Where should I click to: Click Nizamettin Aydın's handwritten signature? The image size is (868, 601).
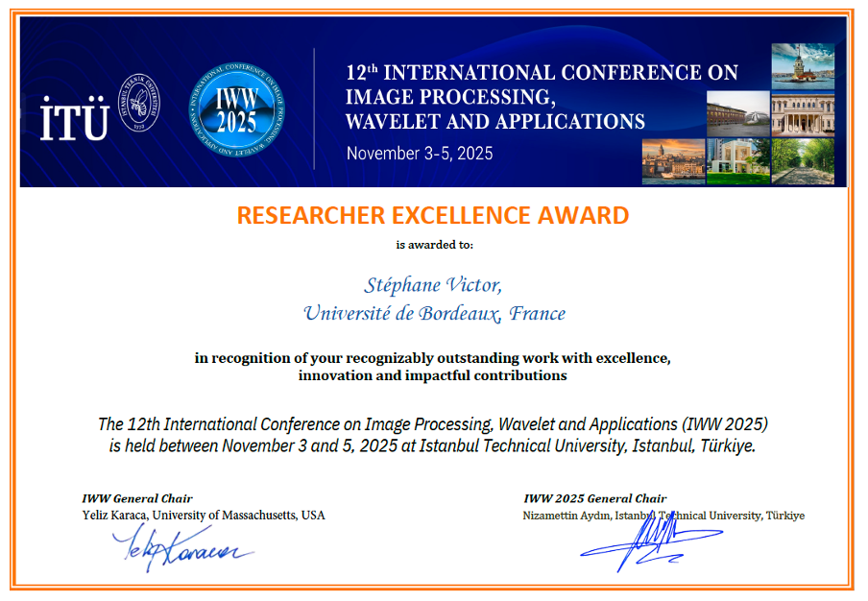tap(645, 543)
